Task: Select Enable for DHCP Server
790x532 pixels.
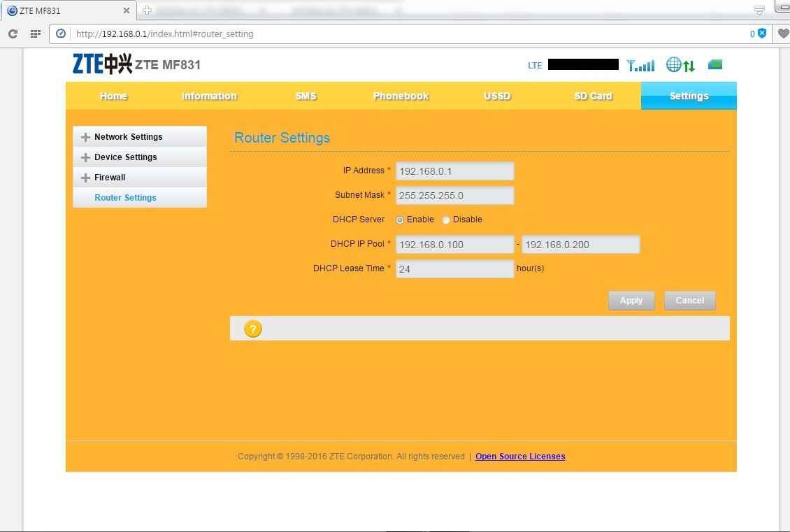Action: [399, 220]
